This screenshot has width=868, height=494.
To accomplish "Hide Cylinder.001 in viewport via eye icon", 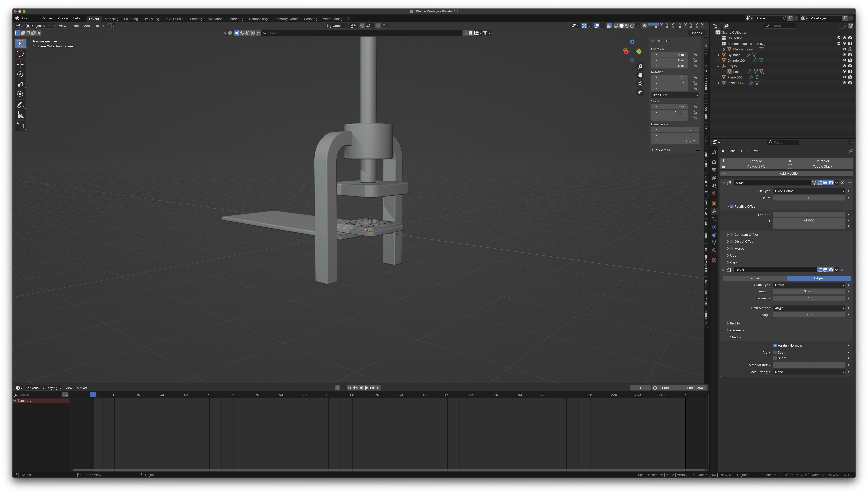I will [x=844, y=60].
